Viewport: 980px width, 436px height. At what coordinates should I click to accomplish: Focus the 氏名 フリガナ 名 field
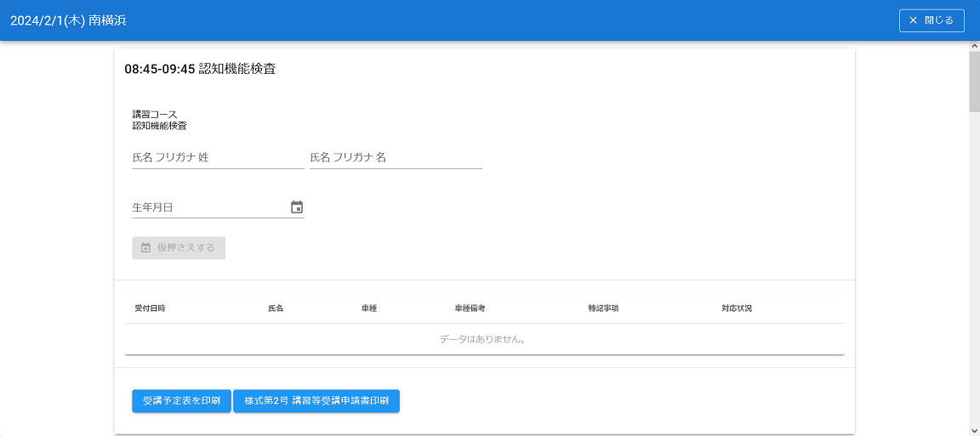[x=396, y=157]
